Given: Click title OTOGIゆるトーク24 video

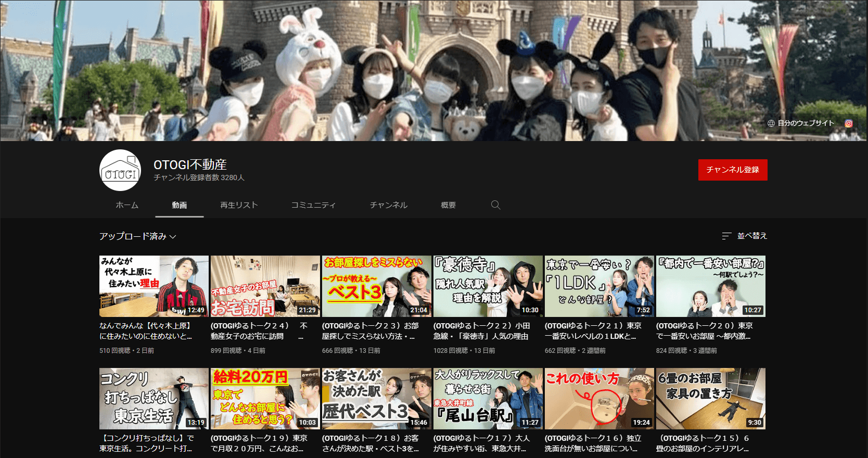Looking at the screenshot, I should (259, 331).
